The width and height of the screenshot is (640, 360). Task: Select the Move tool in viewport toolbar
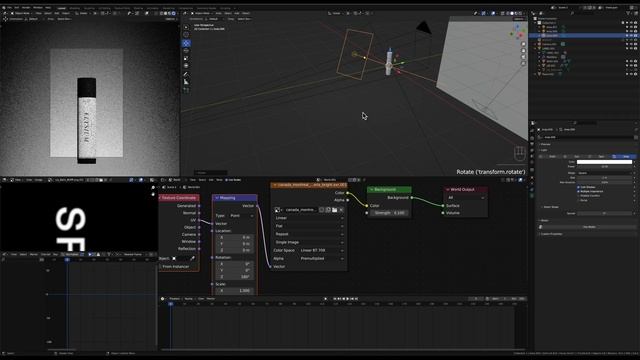[187, 43]
